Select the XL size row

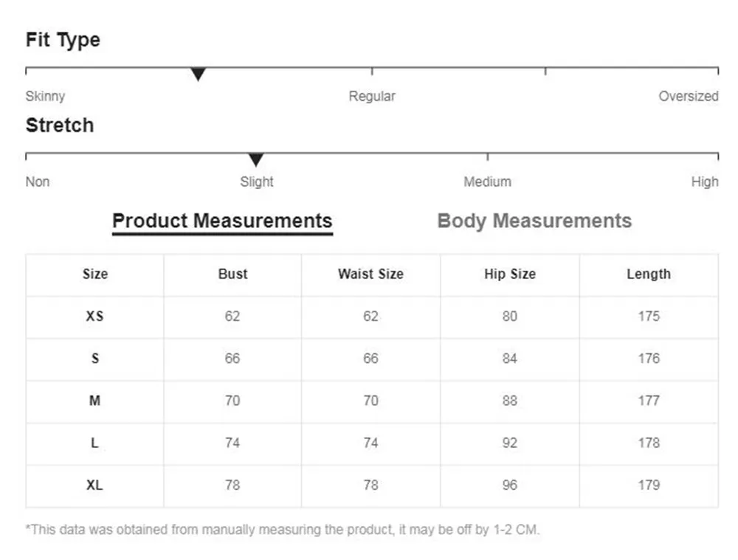[94, 485]
